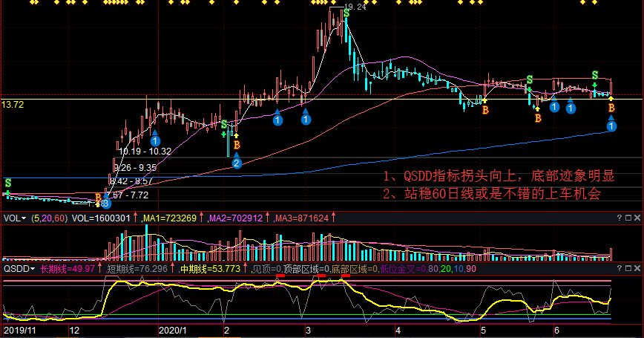Open help for the QSDD panel
644x338 pixels.
[x=620, y=269]
